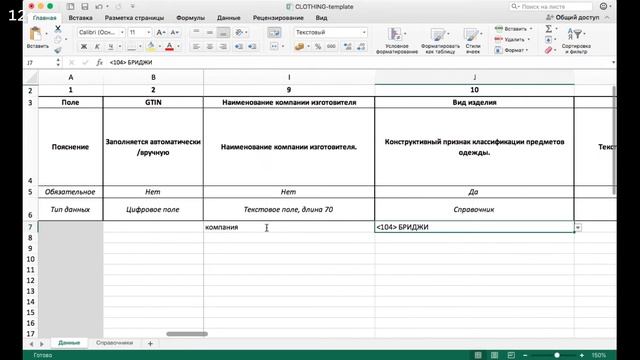Apply comma (000) number style
The image size is (640, 360).
pos(331,47)
